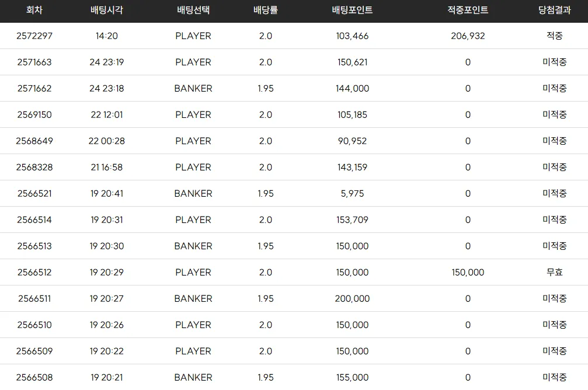
Task: Click the 5,975 betting points cell
Action: coord(352,193)
